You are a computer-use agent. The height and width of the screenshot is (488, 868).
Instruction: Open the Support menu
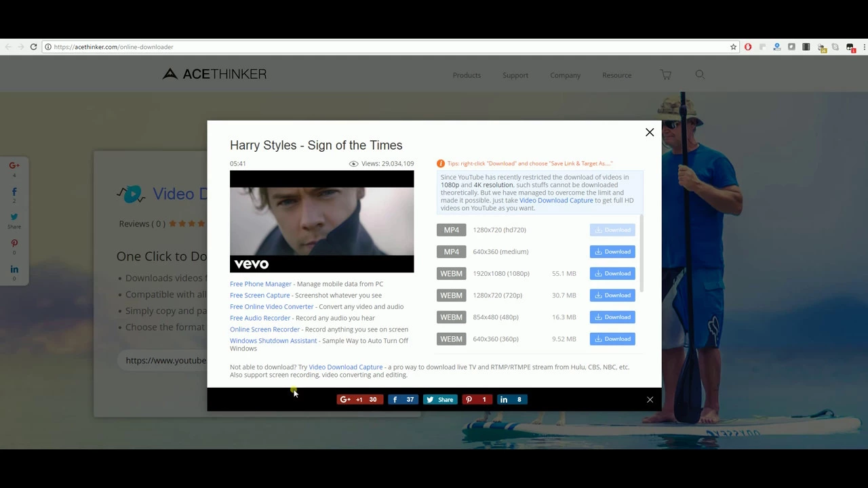tap(515, 75)
